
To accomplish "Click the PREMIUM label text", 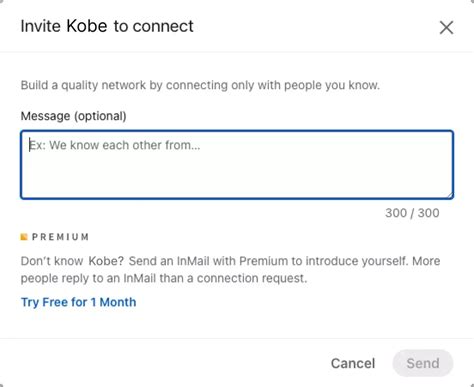I will pyautogui.click(x=60, y=237).
